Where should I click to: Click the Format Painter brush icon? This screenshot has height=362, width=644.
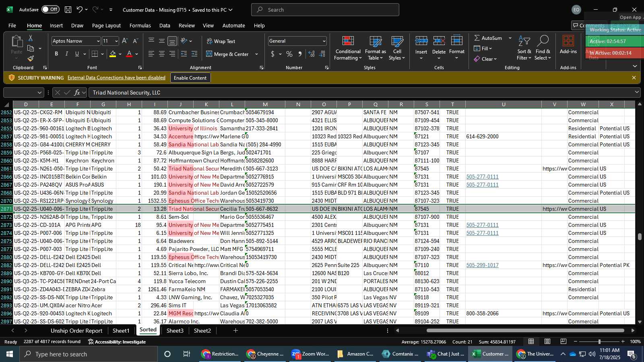coord(31,59)
